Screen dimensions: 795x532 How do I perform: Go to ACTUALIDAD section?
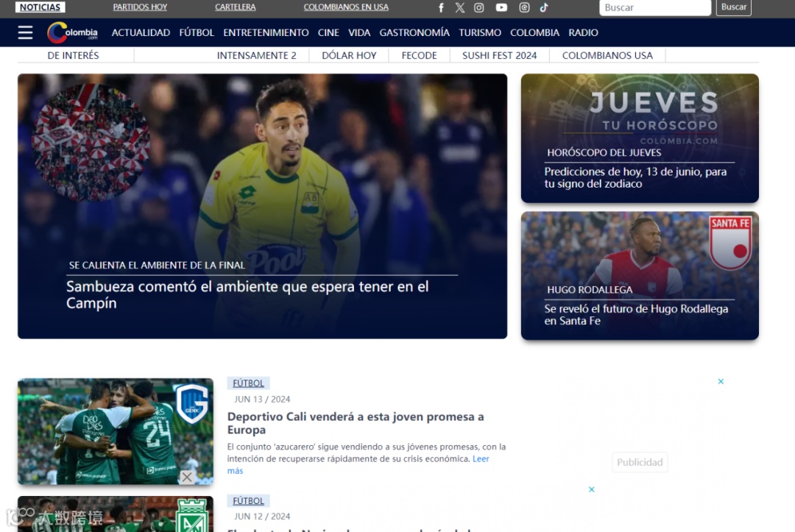(x=141, y=32)
